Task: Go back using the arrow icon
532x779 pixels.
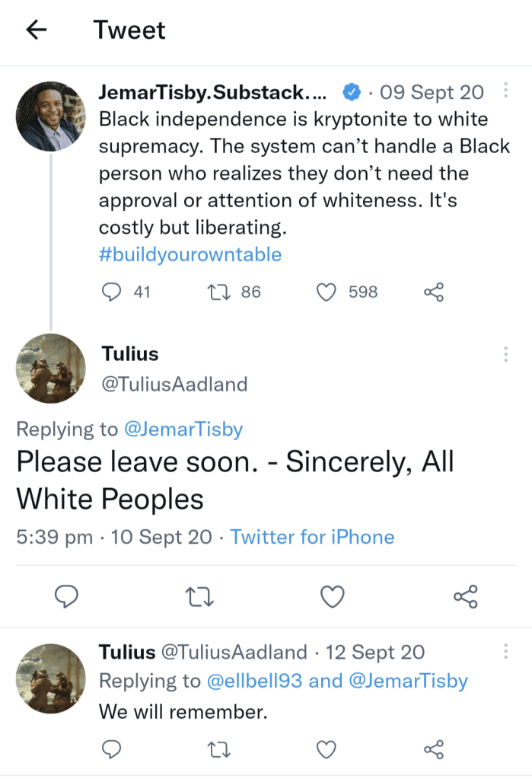Action: 36,30
